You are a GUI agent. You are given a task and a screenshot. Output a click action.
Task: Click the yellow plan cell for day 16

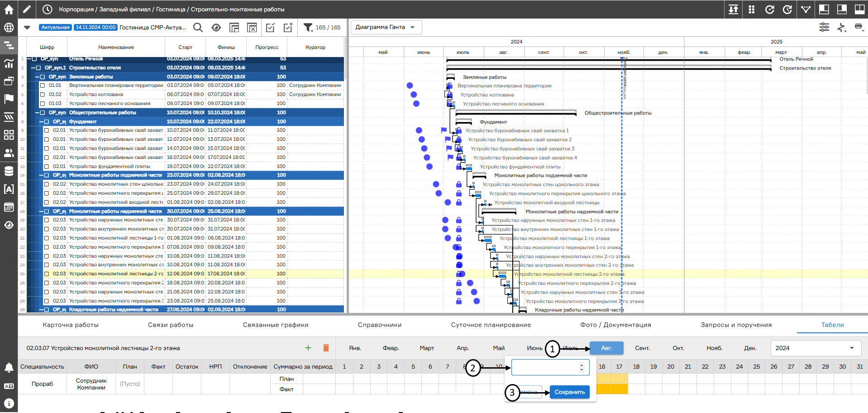pyautogui.click(x=603, y=379)
